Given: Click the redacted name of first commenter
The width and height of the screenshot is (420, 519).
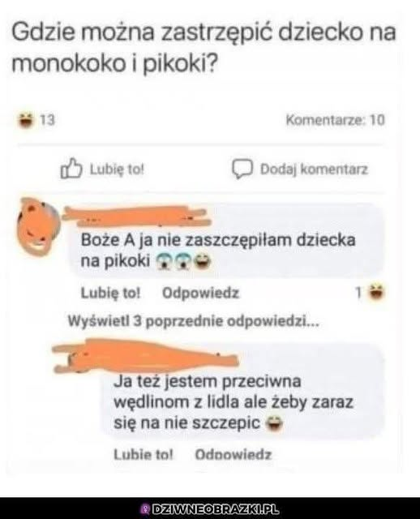Looking at the screenshot, I should click(x=137, y=216).
